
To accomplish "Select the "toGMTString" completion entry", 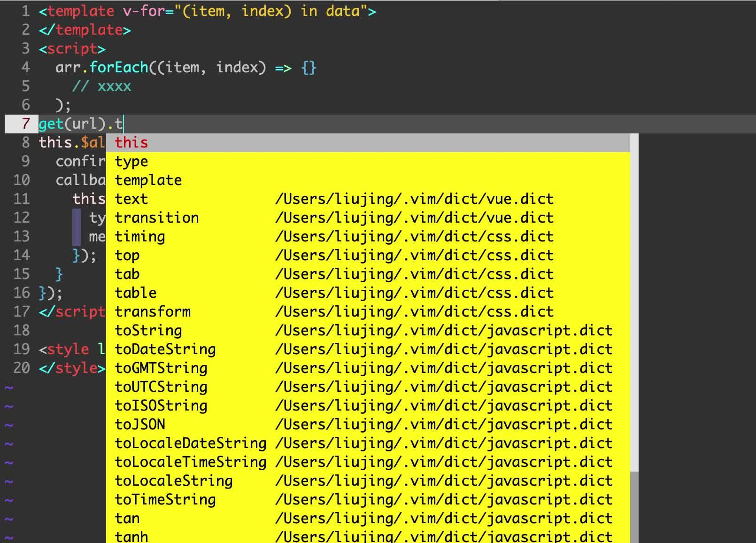I will click(161, 368).
